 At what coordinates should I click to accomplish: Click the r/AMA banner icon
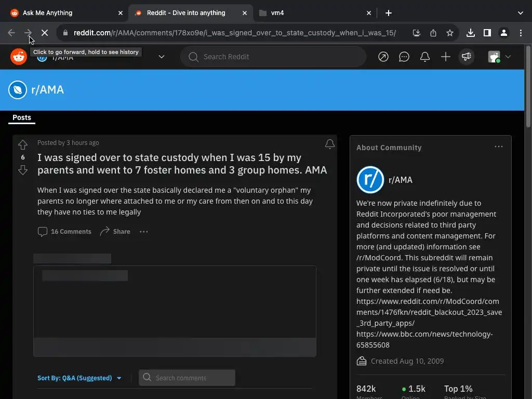click(18, 90)
